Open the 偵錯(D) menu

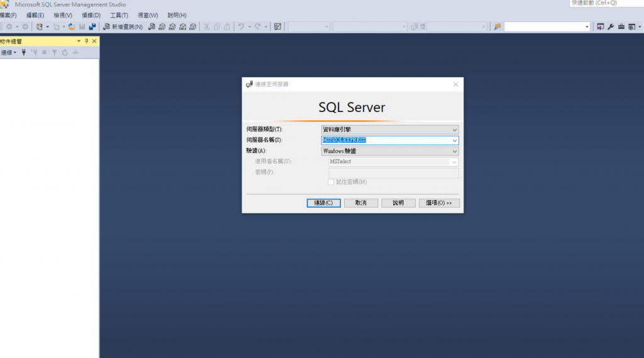coord(91,15)
